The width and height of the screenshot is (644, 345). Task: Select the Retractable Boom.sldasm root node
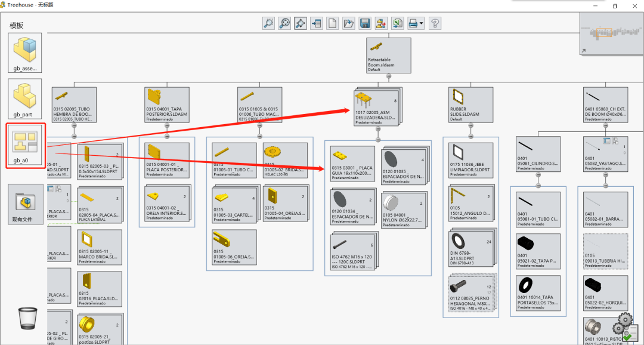click(389, 55)
